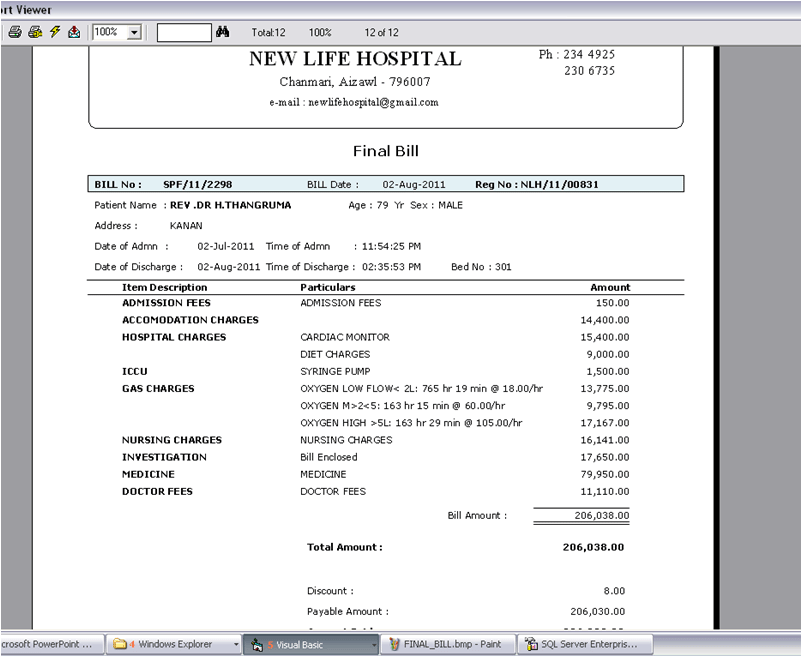802x657 pixels.
Task: Click the 'Item Description' column header
Action: 165,287
